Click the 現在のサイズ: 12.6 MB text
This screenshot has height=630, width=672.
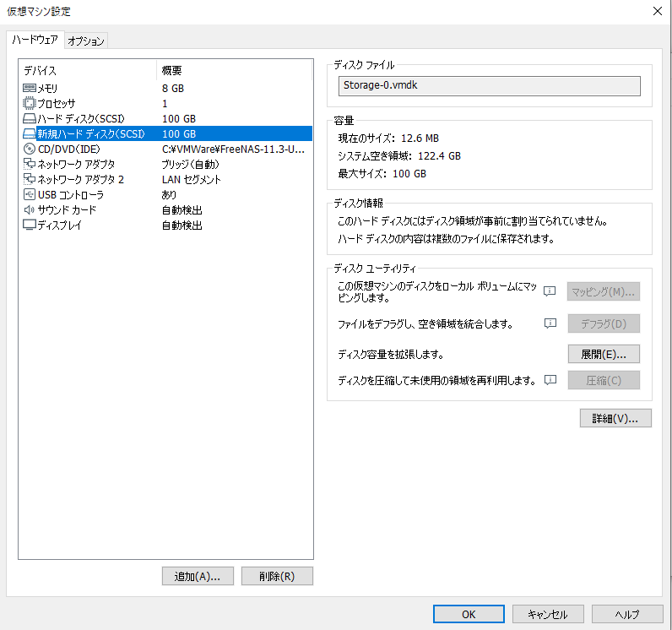point(388,138)
